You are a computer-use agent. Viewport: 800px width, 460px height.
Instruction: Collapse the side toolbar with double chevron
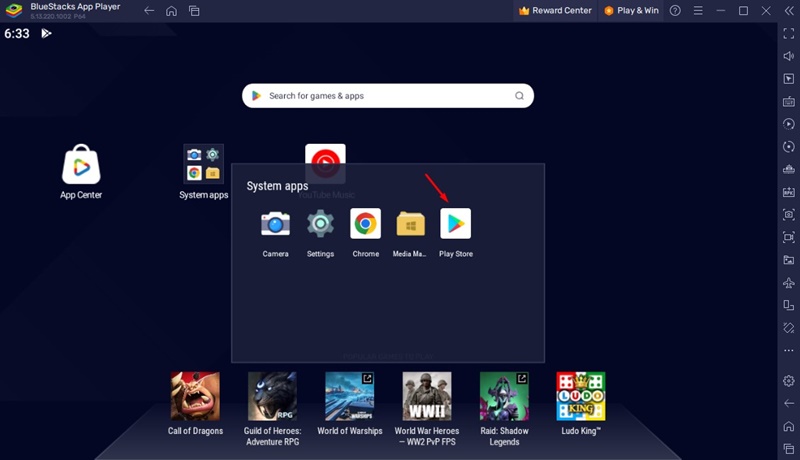point(789,11)
